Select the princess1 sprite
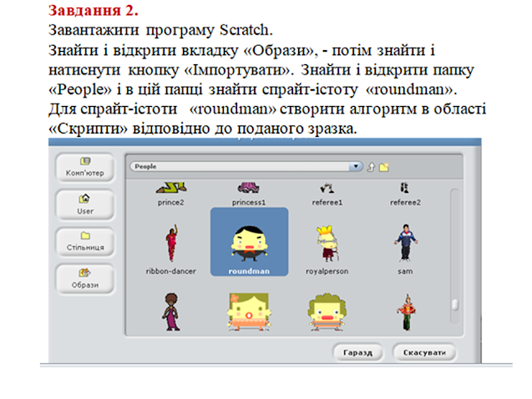Screen dimensions: 532x399 pyautogui.click(x=249, y=194)
